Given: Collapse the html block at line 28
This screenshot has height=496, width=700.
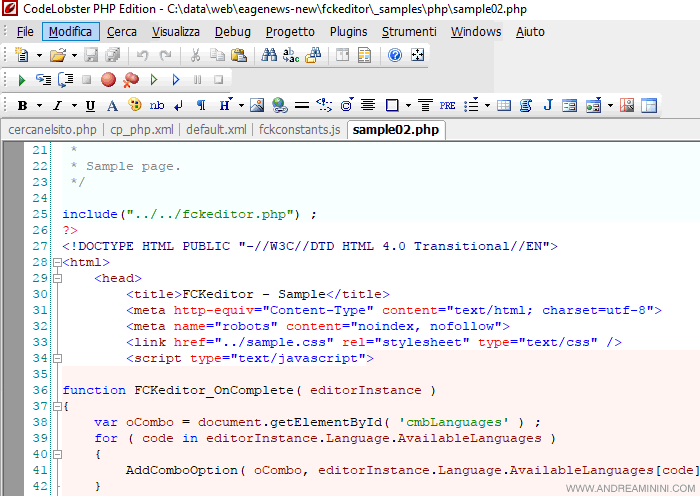Looking at the screenshot, I should click(57, 263).
